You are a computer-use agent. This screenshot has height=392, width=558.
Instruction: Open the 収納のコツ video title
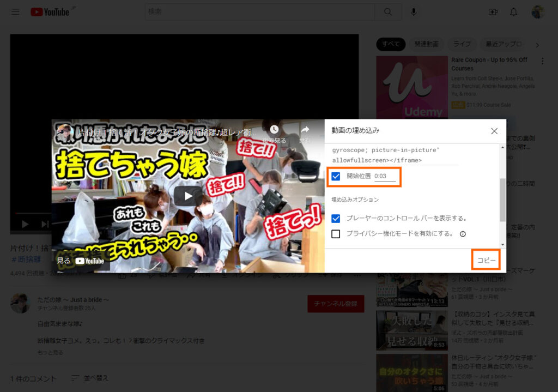[x=493, y=318]
